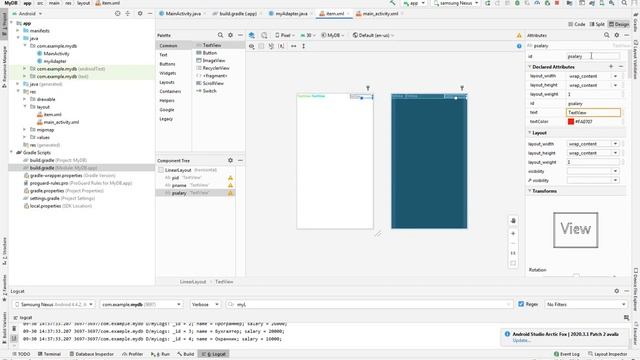Click the logcat search field
640x360 pixels.
pos(369,304)
